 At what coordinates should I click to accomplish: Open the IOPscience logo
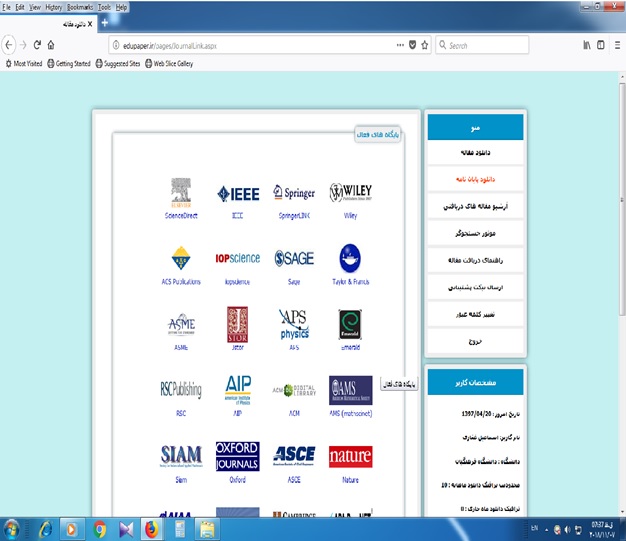pos(237,258)
